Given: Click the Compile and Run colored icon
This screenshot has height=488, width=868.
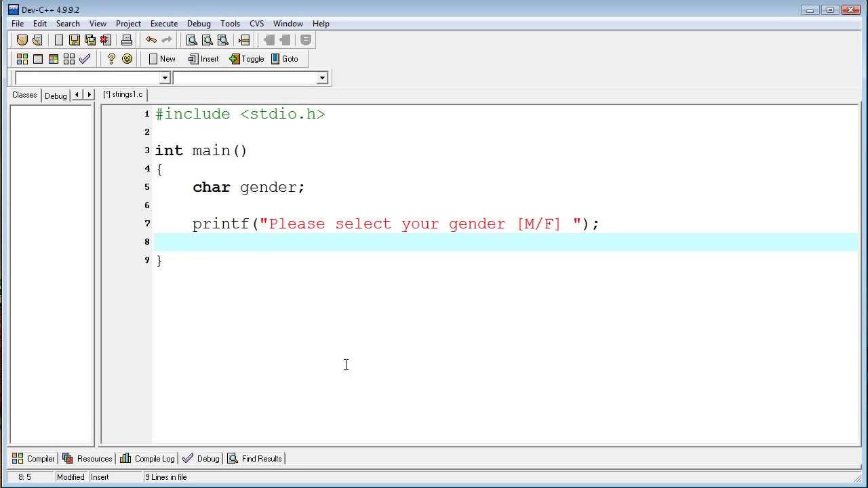Looking at the screenshot, I should tap(54, 59).
